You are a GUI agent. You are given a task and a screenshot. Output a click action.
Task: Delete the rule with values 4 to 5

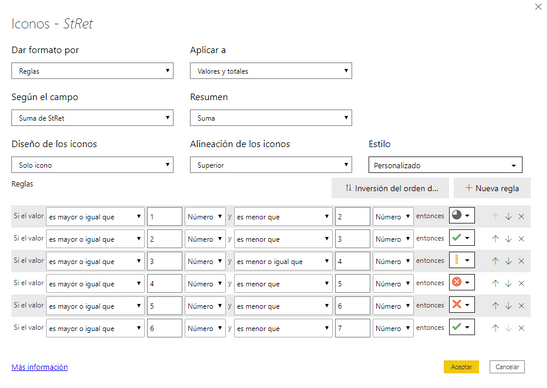pyautogui.click(x=521, y=284)
